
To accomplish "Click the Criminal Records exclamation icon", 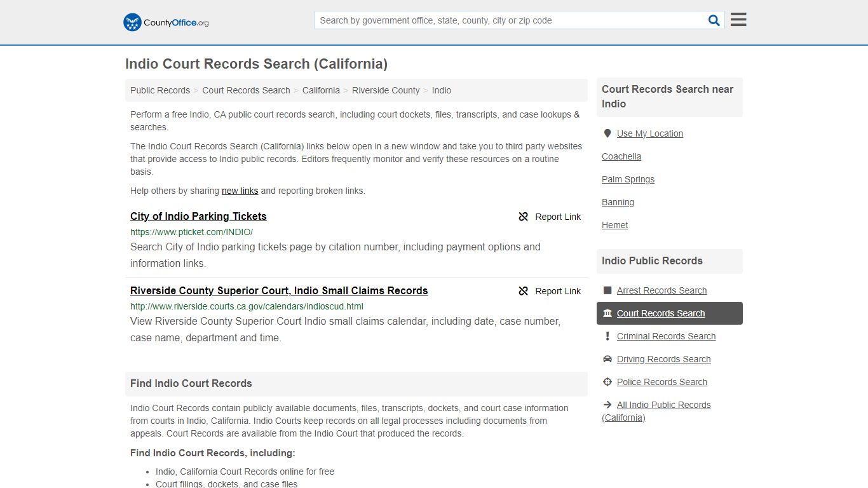I will pos(607,336).
